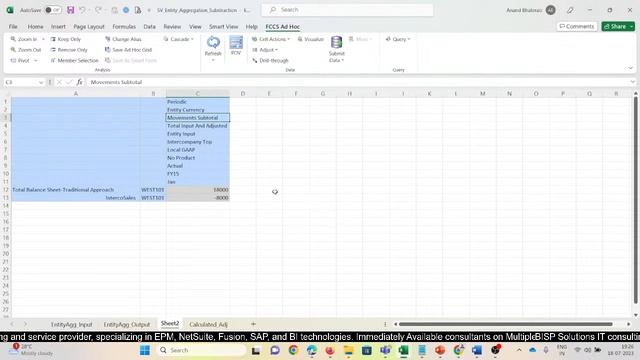Screen dimensions: 640x360
Task: Select cell with Entity Currency
Action: (198, 110)
